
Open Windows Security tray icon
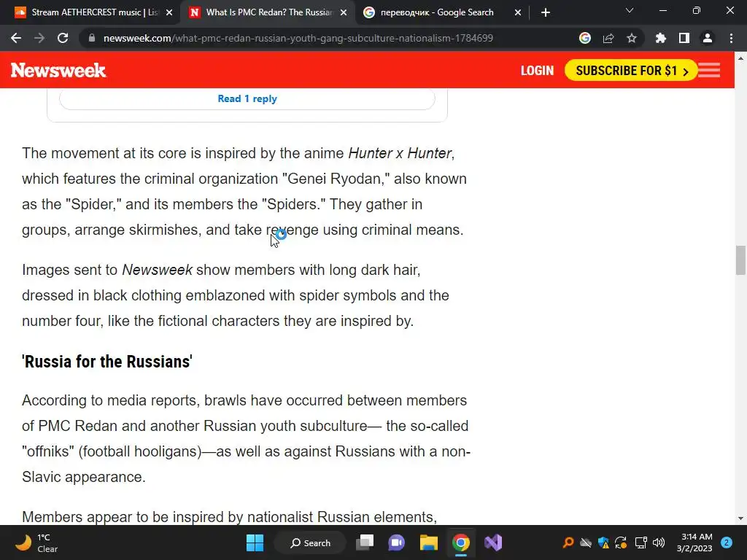pos(603,542)
